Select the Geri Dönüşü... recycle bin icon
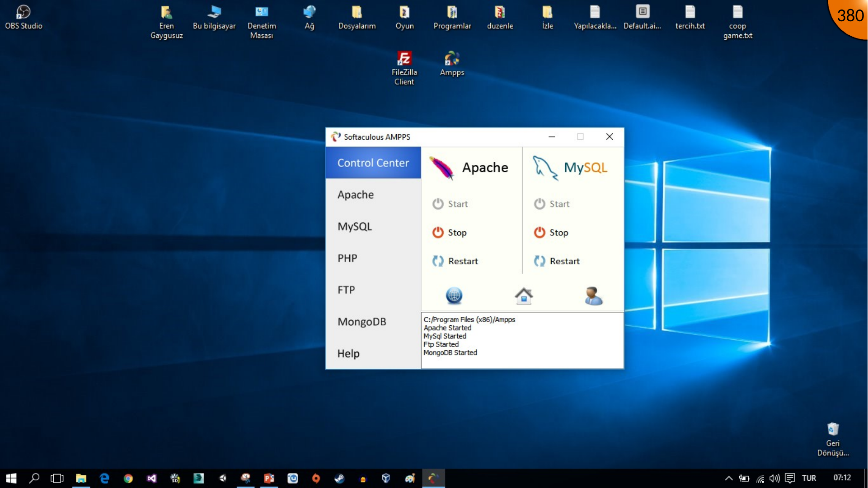Image resolution: width=868 pixels, height=488 pixels. (833, 439)
